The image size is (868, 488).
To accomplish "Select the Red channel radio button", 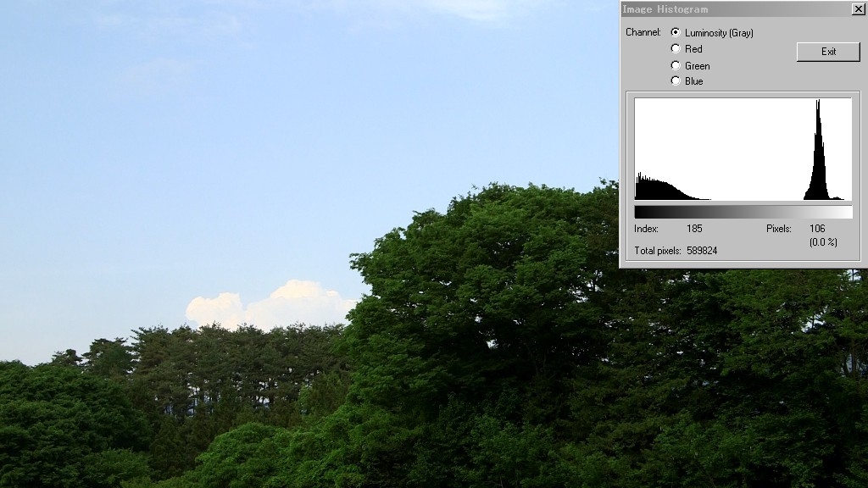I will coord(676,48).
